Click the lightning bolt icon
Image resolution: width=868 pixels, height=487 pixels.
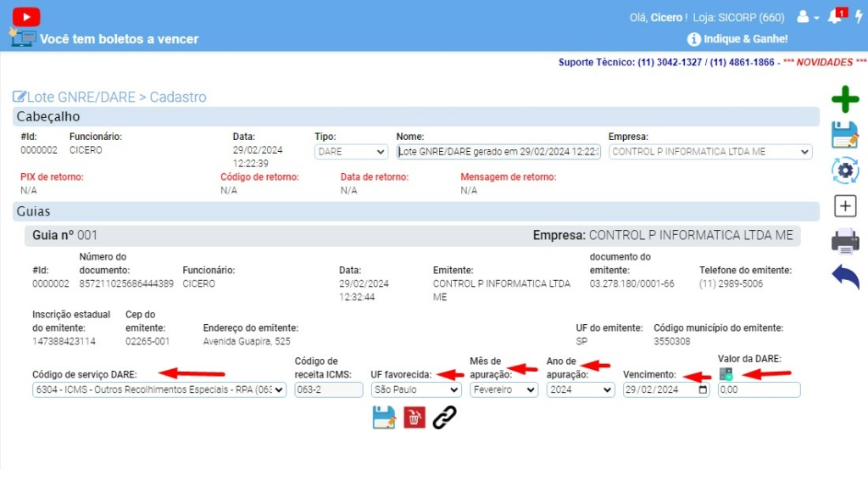coord(859,16)
